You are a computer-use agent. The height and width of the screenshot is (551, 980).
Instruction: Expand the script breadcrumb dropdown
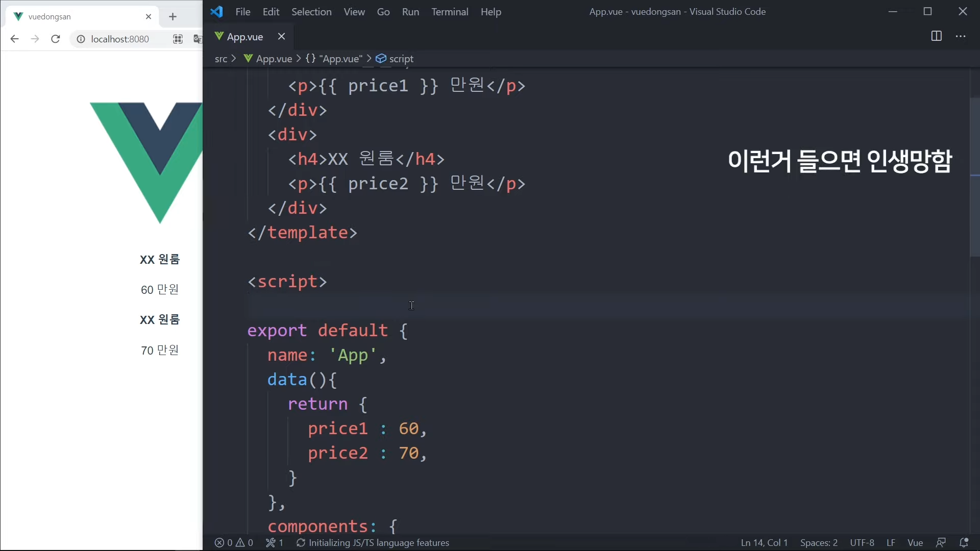[x=401, y=59]
